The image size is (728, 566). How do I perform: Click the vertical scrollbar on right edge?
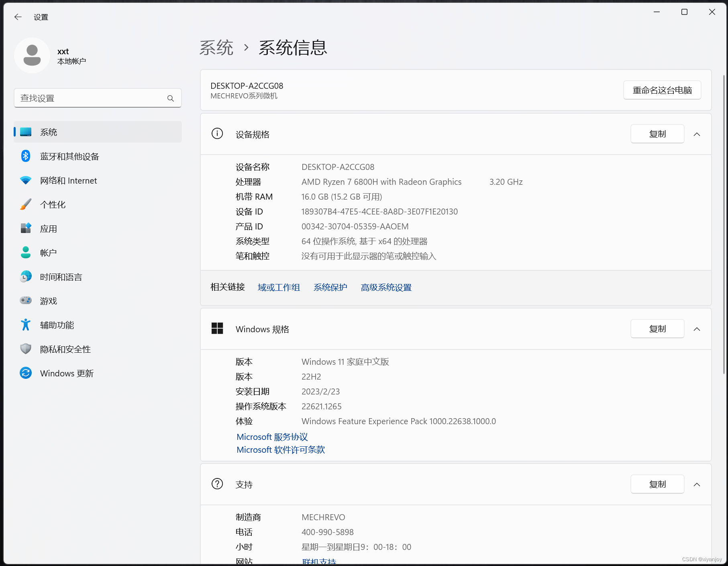[724, 224]
